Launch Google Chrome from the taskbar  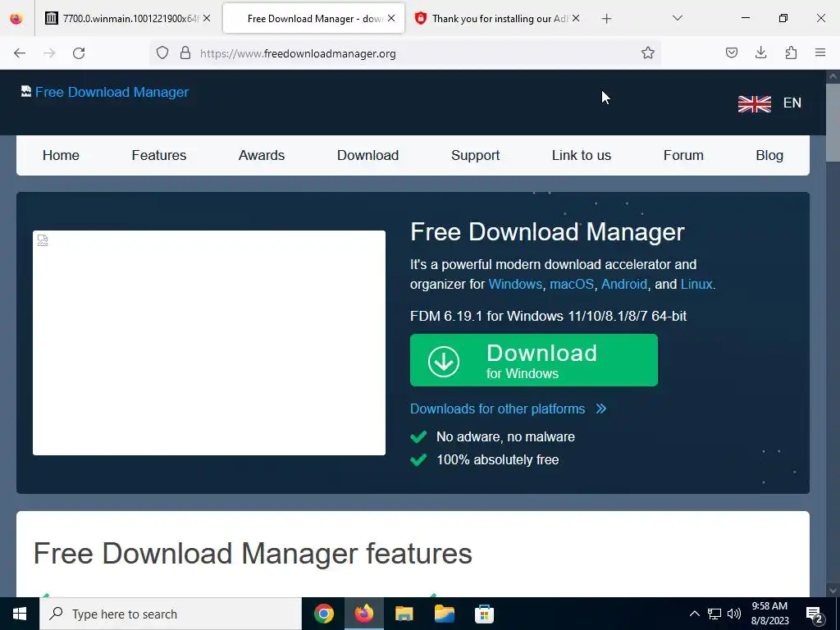323,614
